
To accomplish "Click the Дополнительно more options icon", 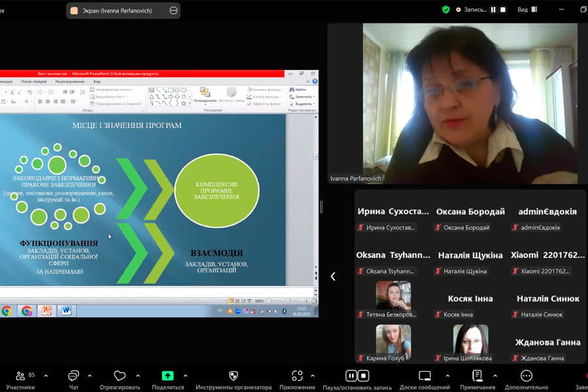I will (x=527, y=376).
